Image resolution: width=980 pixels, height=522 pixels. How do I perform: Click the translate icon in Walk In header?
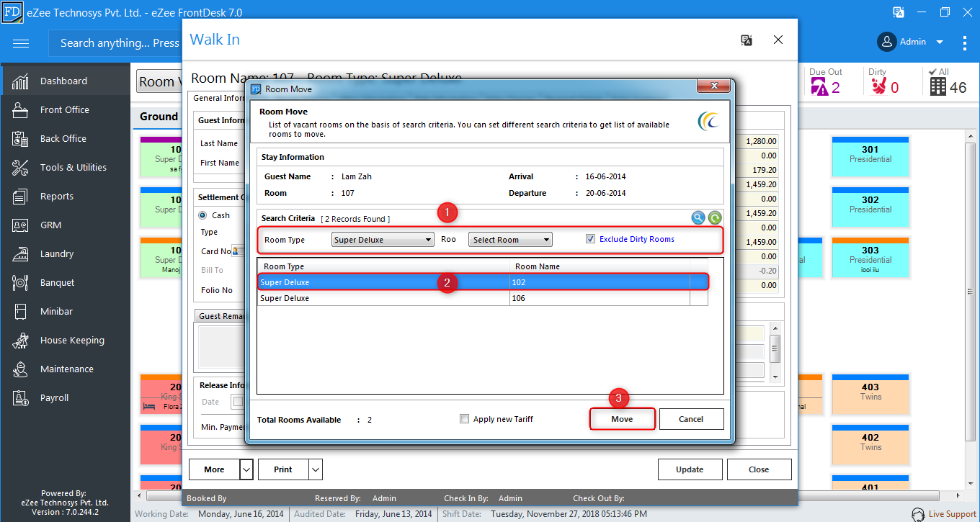(747, 40)
